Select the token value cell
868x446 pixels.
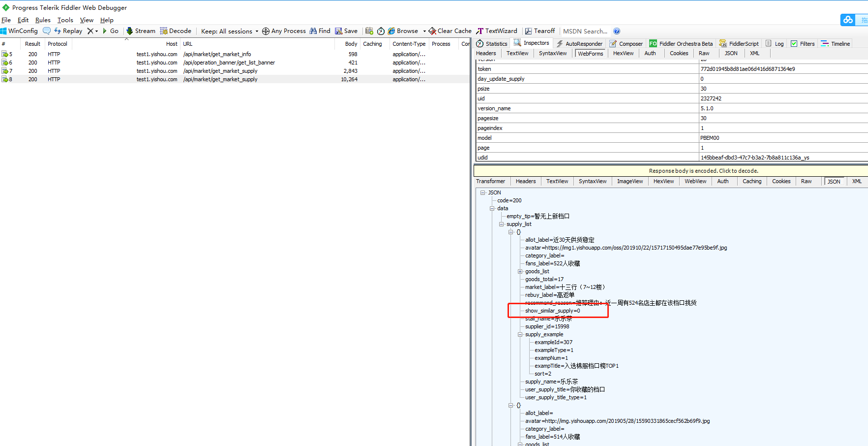click(783, 69)
